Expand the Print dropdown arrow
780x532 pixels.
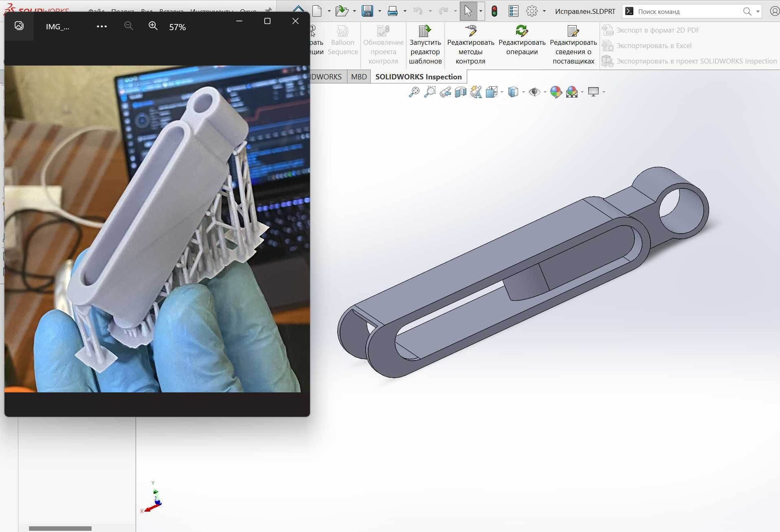[x=405, y=11]
